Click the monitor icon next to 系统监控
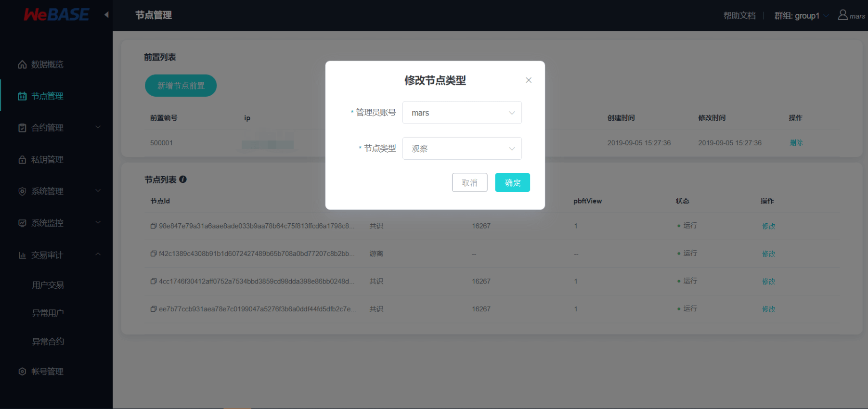The width and height of the screenshot is (868, 409). pos(22,223)
